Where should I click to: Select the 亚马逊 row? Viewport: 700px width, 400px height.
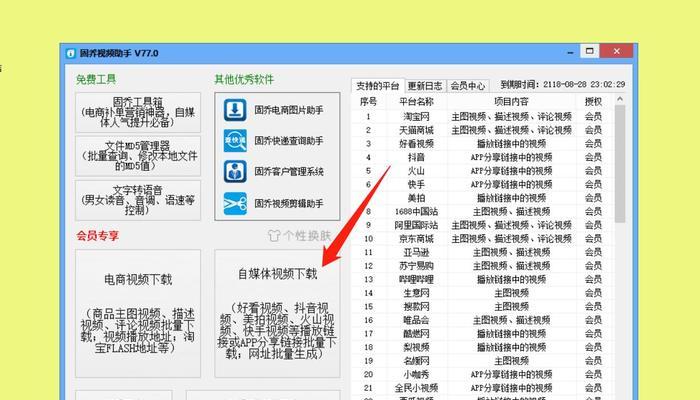click(x=482, y=252)
